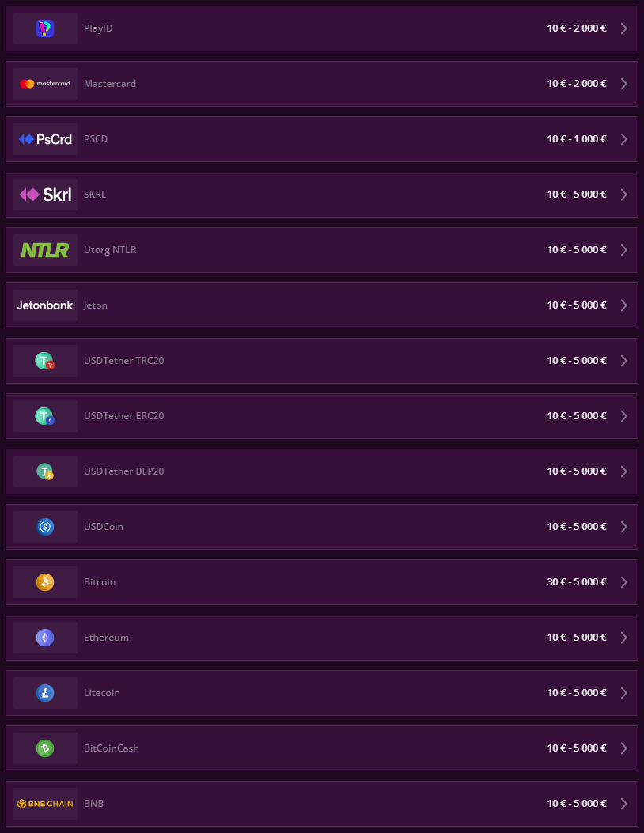Select the PlayID payment icon
Image resolution: width=644 pixels, height=833 pixels.
[44, 28]
